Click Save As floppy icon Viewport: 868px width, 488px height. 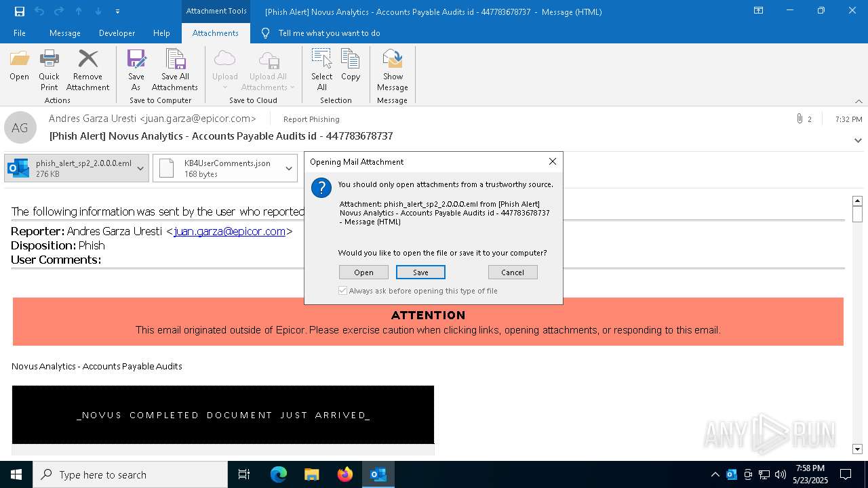[x=136, y=70]
